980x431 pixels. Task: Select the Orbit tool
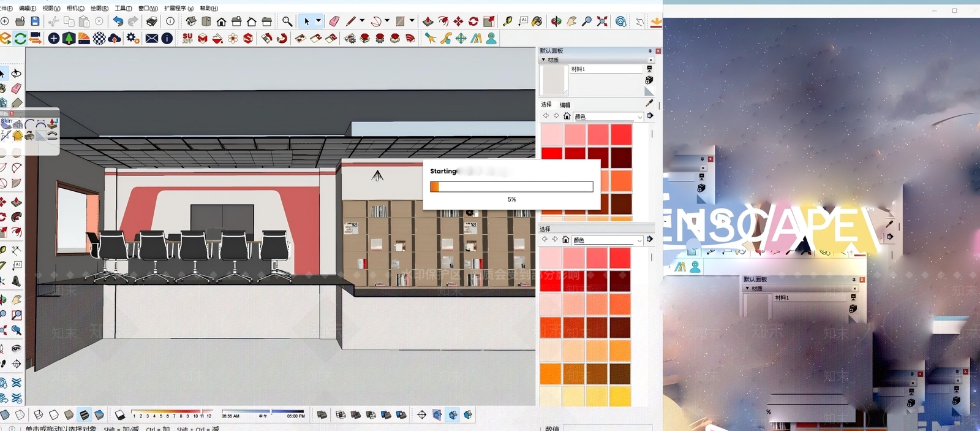[556, 21]
